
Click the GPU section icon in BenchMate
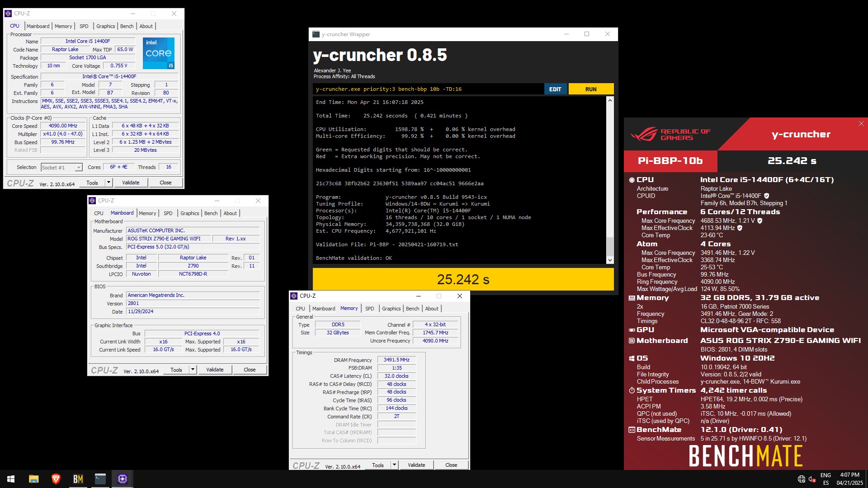pyautogui.click(x=632, y=330)
